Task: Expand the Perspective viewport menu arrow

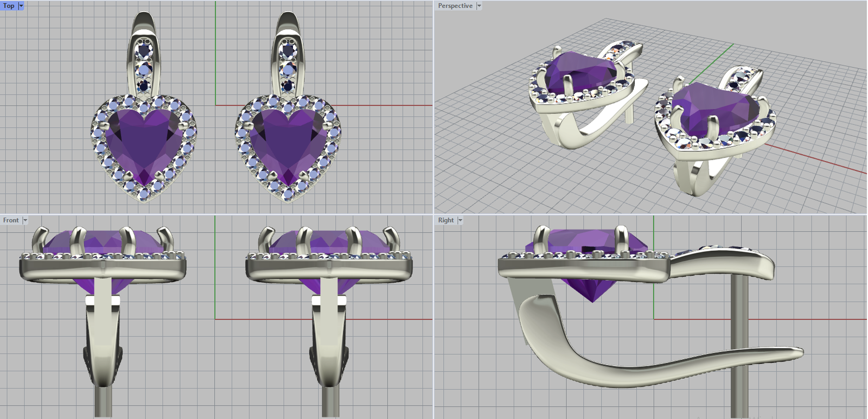Action: pos(478,6)
